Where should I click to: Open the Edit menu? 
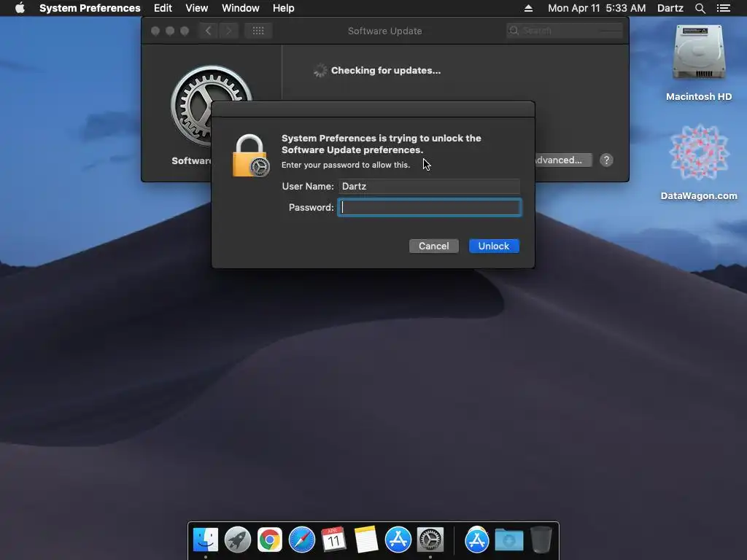click(x=163, y=8)
